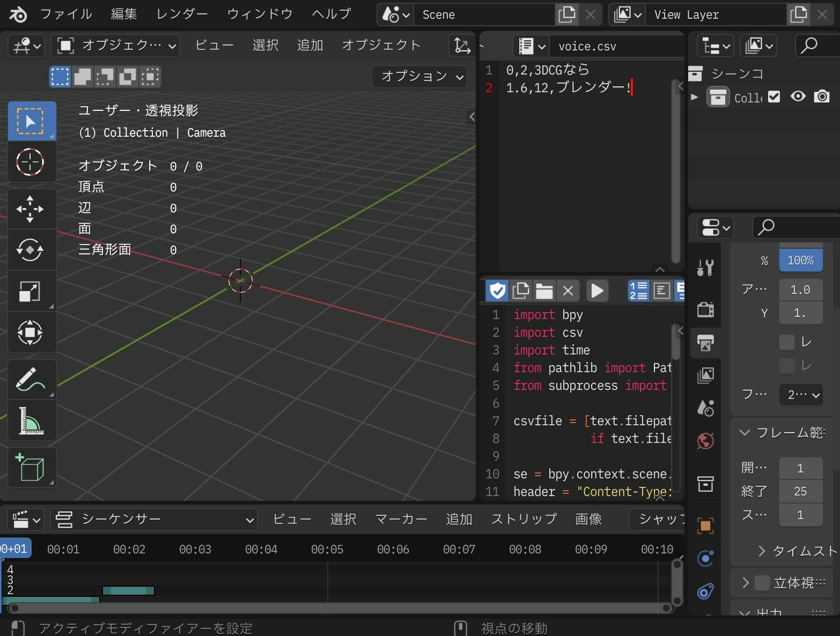This screenshot has width=840, height=636.
Task: Open the 3D viewport editor type dropdown
Action: click(26, 46)
